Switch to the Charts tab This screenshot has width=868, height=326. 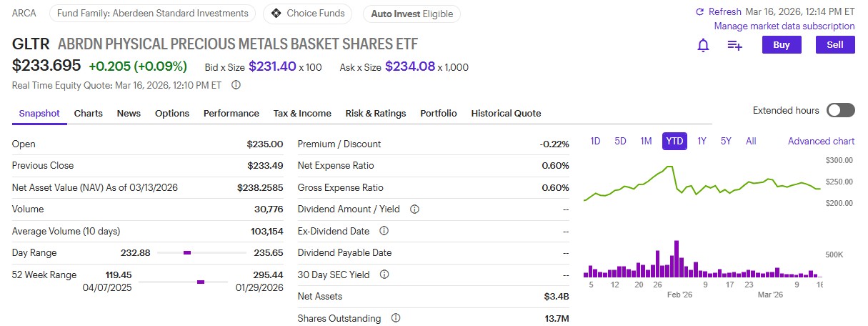[x=89, y=113]
